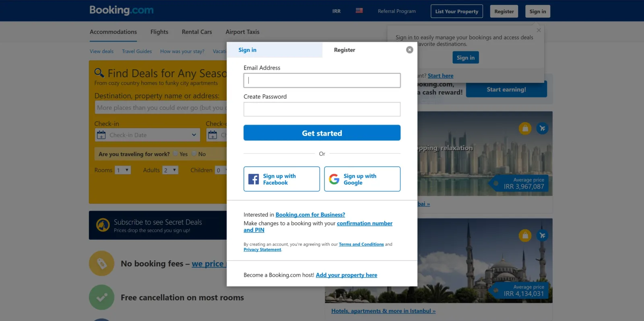Image resolution: width=644 pixels, height=321 pixels.
Task: Choose Sign up with Google
Action: coord(362,179)
